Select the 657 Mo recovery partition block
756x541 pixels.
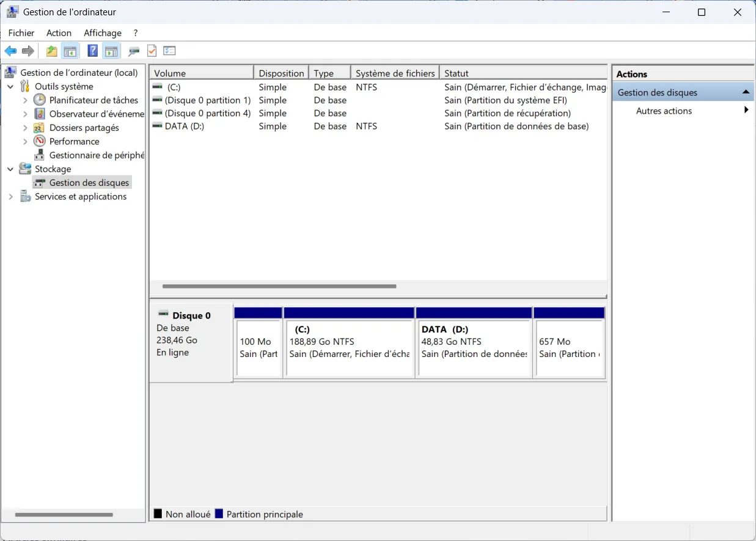click(569, 343)
